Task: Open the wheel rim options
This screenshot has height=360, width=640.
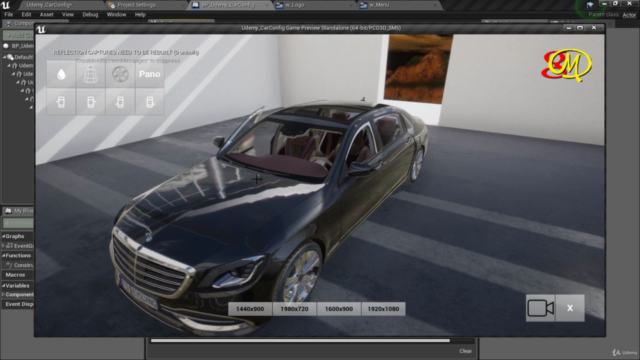Action: pos(120,74)
